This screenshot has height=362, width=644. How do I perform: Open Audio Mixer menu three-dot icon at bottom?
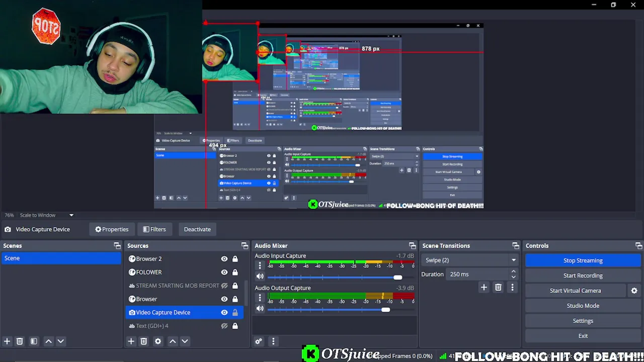click(273, 341)
